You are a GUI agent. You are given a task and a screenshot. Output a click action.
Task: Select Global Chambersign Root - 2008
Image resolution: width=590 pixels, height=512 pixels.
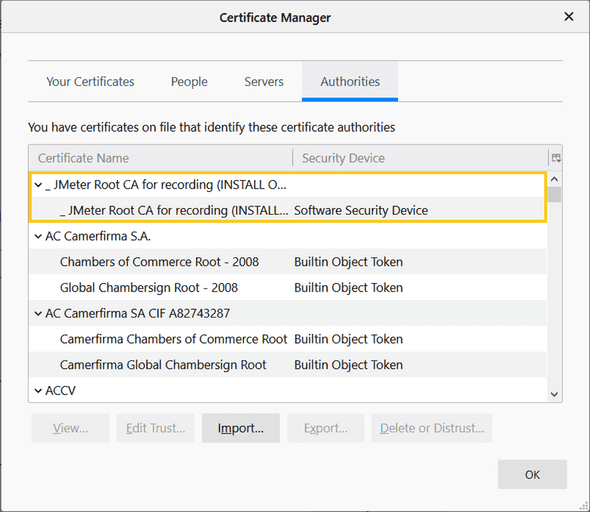coord(288,288)
